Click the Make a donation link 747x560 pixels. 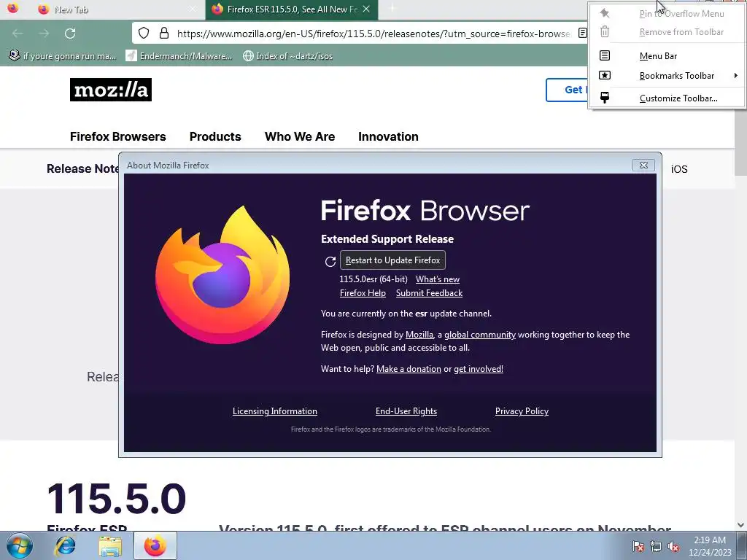pos(409,368)
